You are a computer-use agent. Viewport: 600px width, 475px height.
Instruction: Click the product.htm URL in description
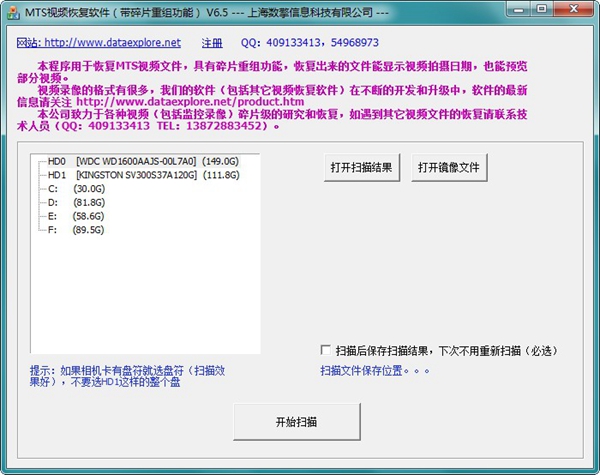coord(190,102)
